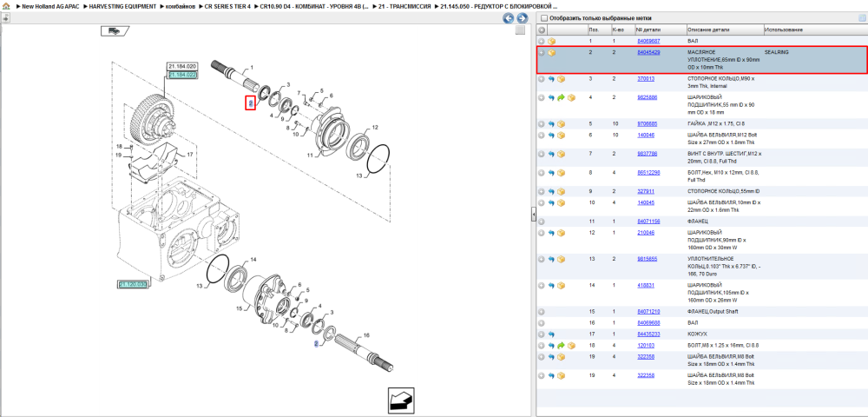Expand the row of part 9825888

[x=542, y=97]
